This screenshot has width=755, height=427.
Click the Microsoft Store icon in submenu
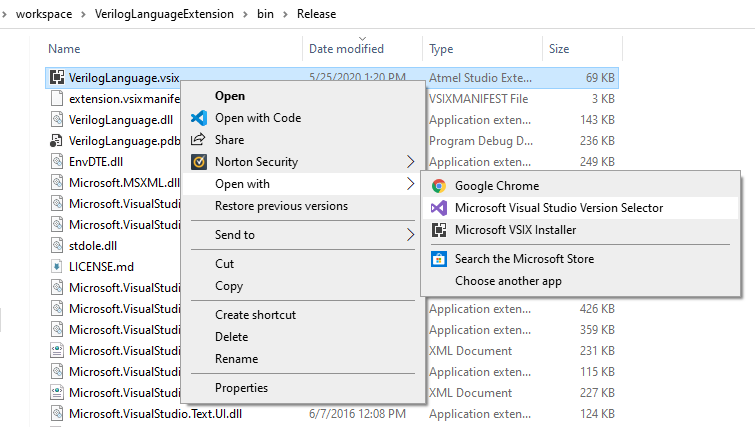[438, 259]
